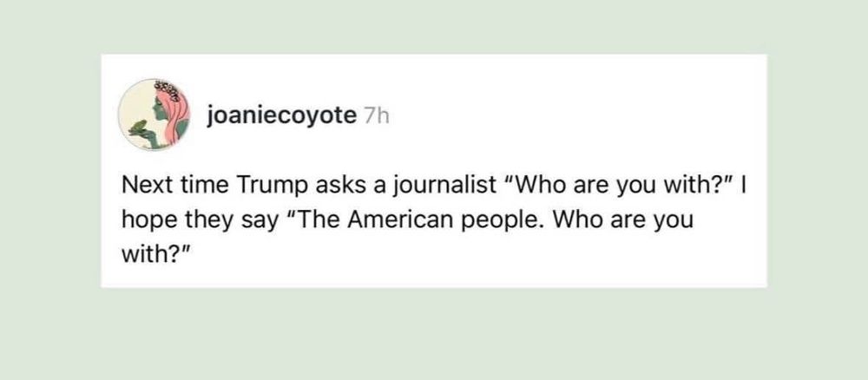The width and height of the screenshot is (868, 380).
Task: Click "Who are you" ending the second line
Action: (624, 220)
